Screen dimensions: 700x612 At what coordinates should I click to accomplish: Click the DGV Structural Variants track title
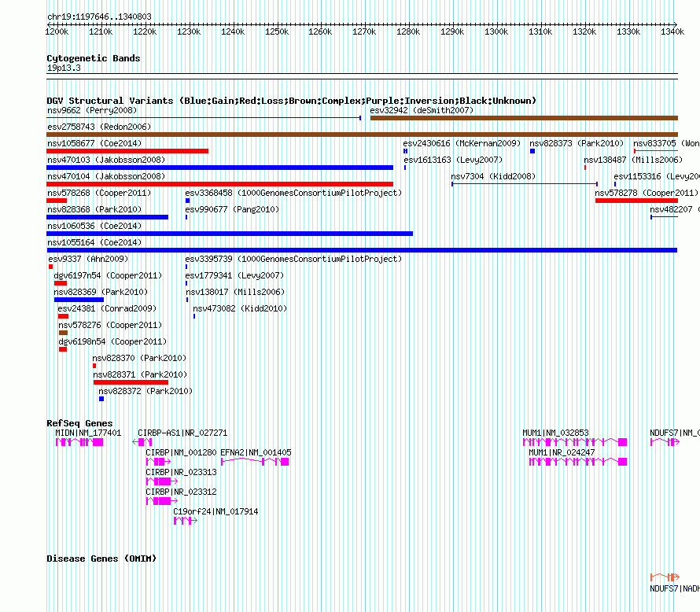(x=291, y=101)
